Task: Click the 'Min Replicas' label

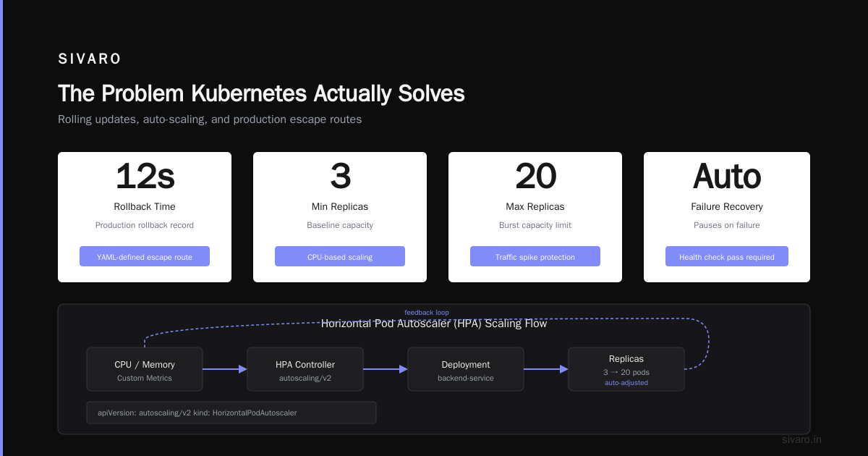Action: (x=340, y=207)
